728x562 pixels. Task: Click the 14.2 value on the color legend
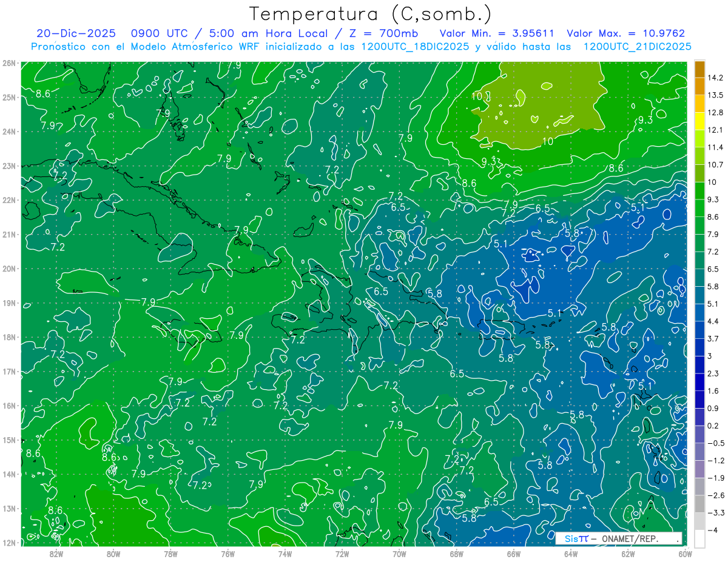716,78
